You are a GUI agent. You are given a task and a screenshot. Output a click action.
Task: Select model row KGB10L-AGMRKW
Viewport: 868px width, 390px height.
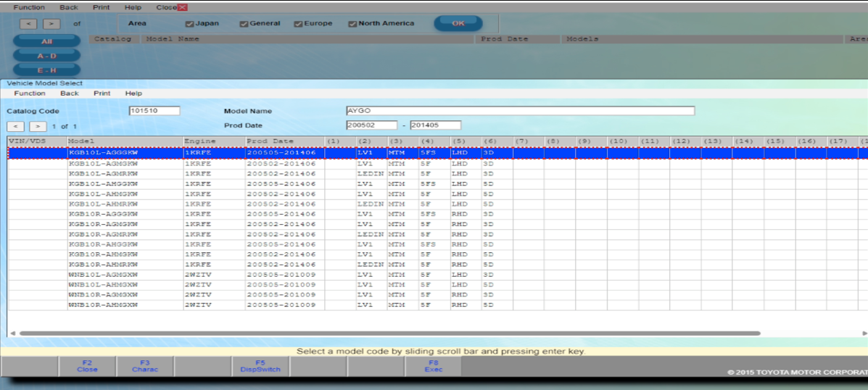point(437,174)
